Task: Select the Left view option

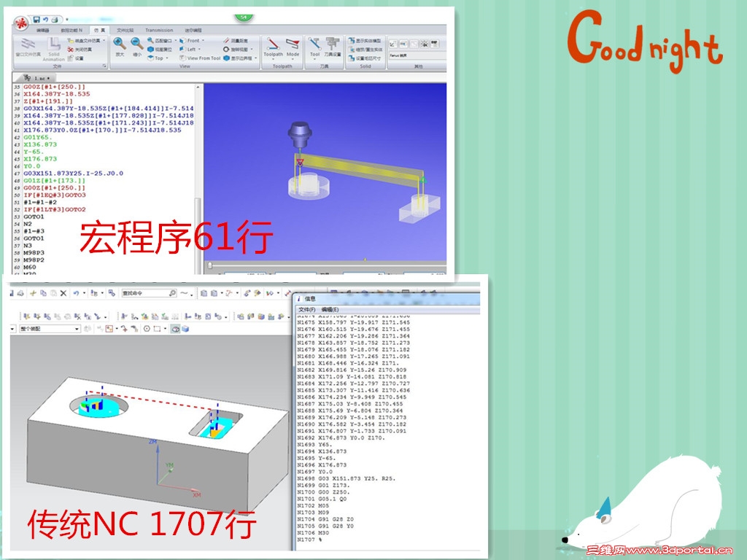Action: 190,50
